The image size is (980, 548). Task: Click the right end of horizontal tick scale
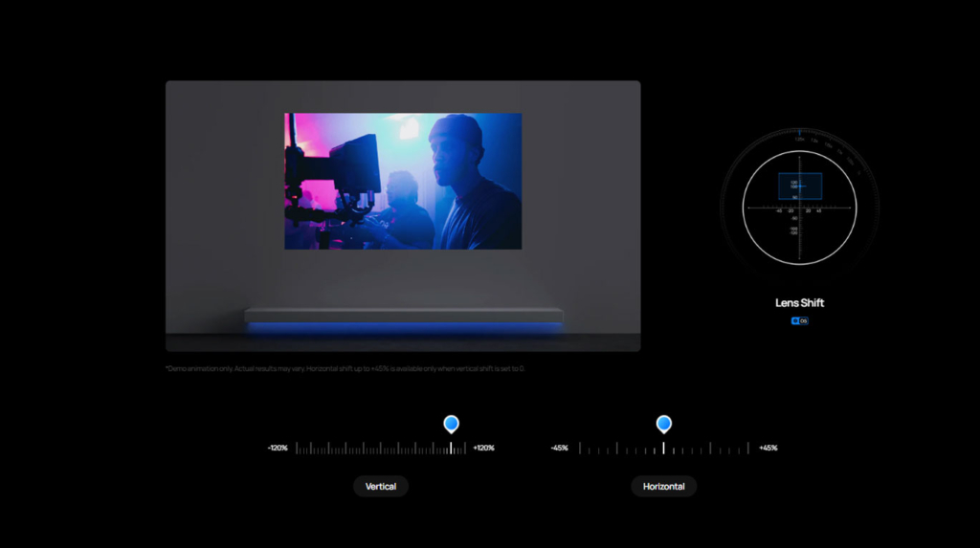click(x=748, y=448)
